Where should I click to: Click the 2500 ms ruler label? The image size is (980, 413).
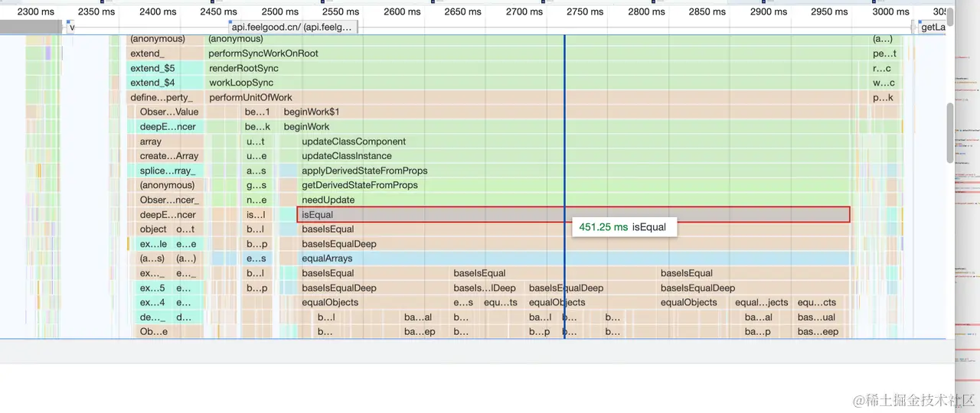[279, 11]
